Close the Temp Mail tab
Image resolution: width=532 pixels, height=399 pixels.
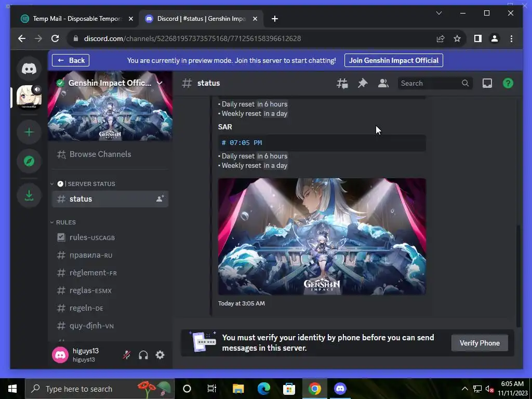131,19
